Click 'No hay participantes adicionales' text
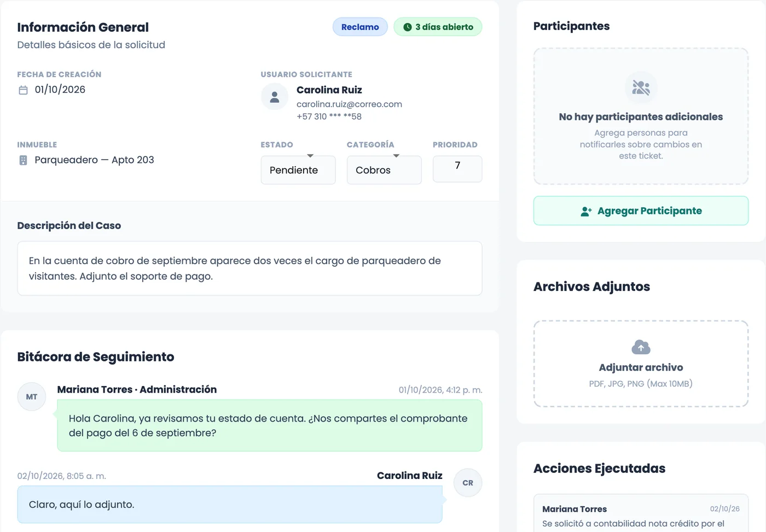 tap(641, 116)
